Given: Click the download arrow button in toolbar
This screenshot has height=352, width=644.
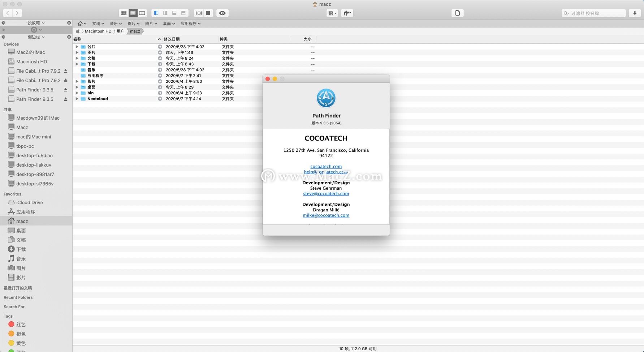Looking at the screenshot, I should click(x=635, y=13).
